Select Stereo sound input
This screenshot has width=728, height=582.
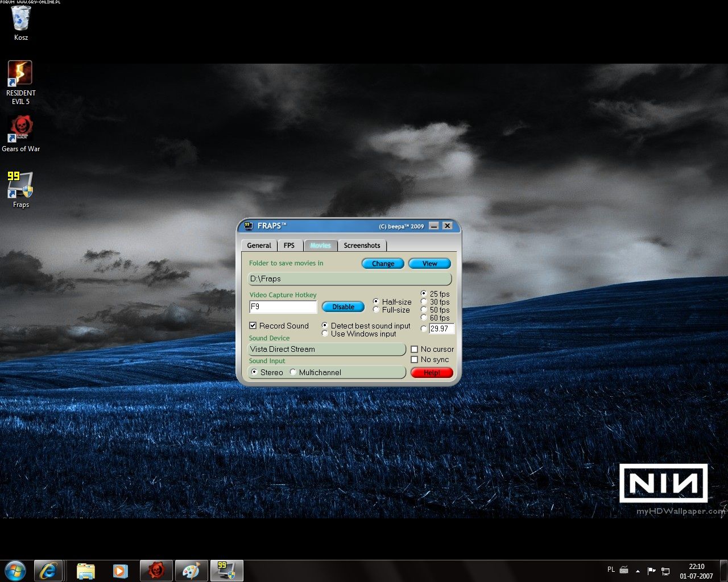click(267, 372)
